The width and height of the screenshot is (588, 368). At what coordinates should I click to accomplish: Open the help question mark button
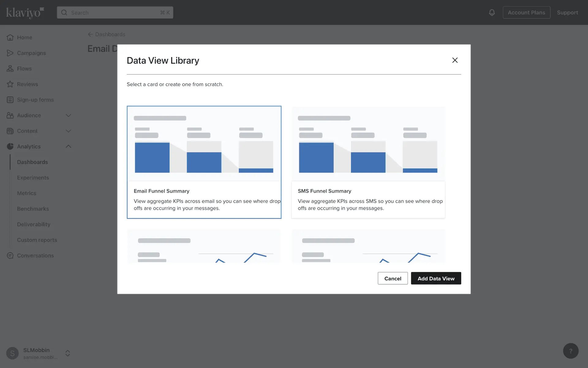click(x=571, y=351)
